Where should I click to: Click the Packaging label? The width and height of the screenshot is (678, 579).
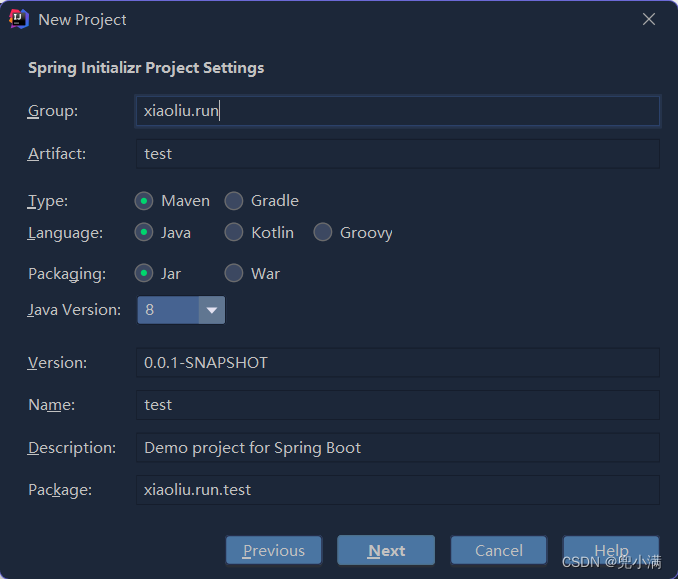pyautogui.click(x=67, y=274)
